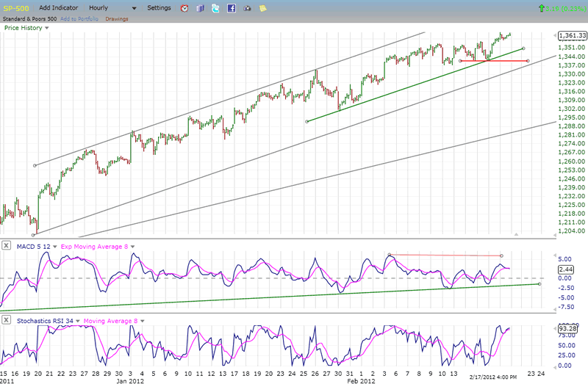Open Stochastics RSI 34 options dropdown
The image size is (588, 384).
[77, 320]
